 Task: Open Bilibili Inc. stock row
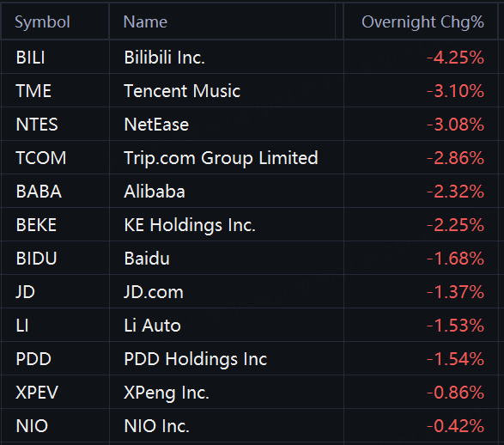pyautogui.click(x=252, y=58)
